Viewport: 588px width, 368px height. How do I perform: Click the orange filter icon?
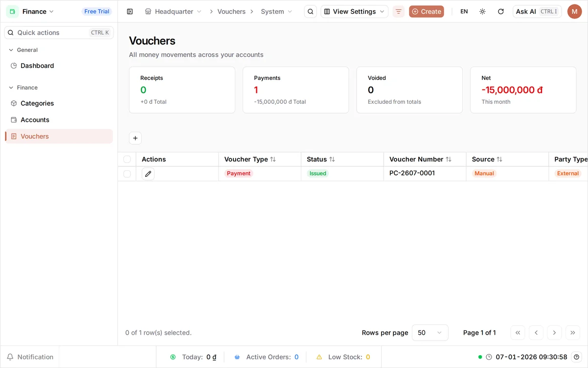click(x=399, y=11)
